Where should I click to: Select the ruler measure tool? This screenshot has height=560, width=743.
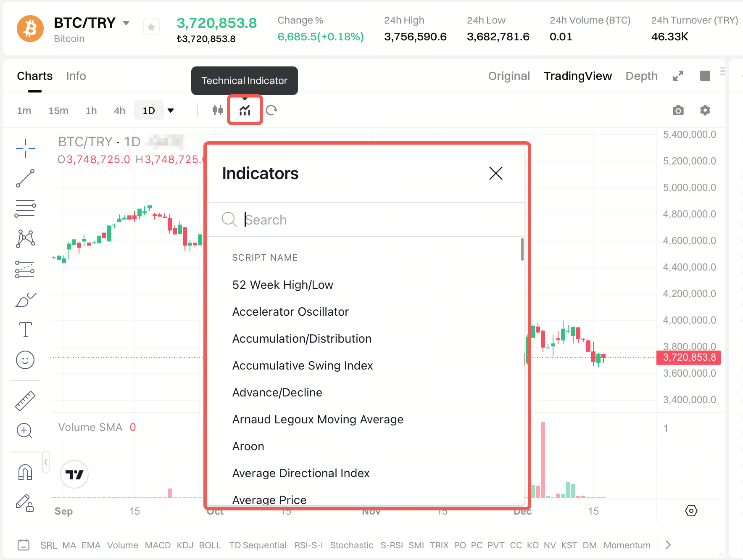point(25,401)
